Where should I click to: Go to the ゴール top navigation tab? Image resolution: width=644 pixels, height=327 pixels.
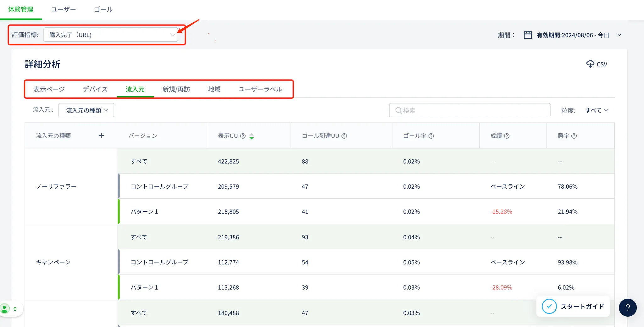click(x=103, y=9)
